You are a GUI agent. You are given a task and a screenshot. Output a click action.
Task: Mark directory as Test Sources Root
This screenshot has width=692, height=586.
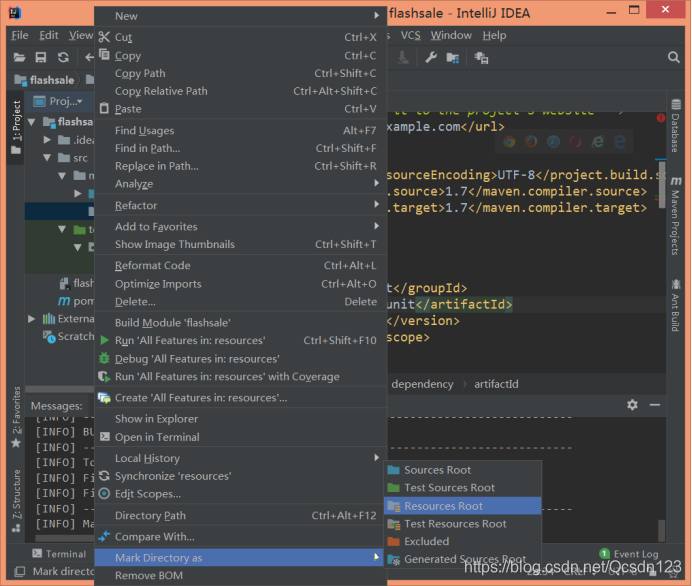(463, 488)
